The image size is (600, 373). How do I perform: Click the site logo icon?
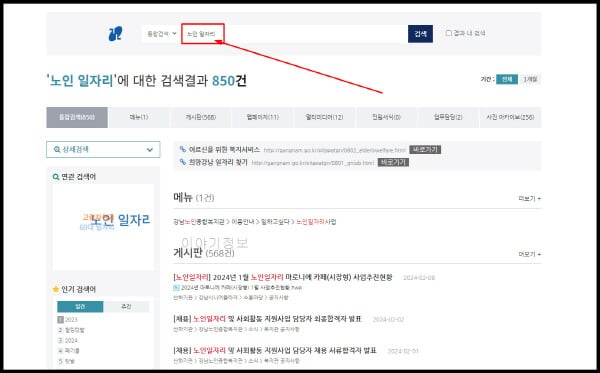click(x=115, y=34)
